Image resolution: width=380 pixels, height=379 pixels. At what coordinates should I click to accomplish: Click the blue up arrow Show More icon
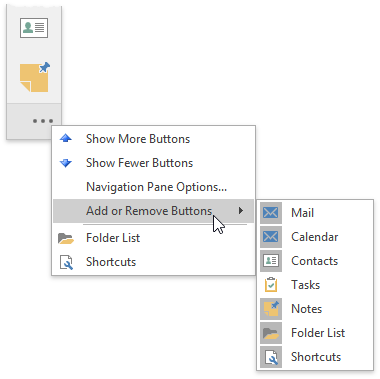pos(66,138)
